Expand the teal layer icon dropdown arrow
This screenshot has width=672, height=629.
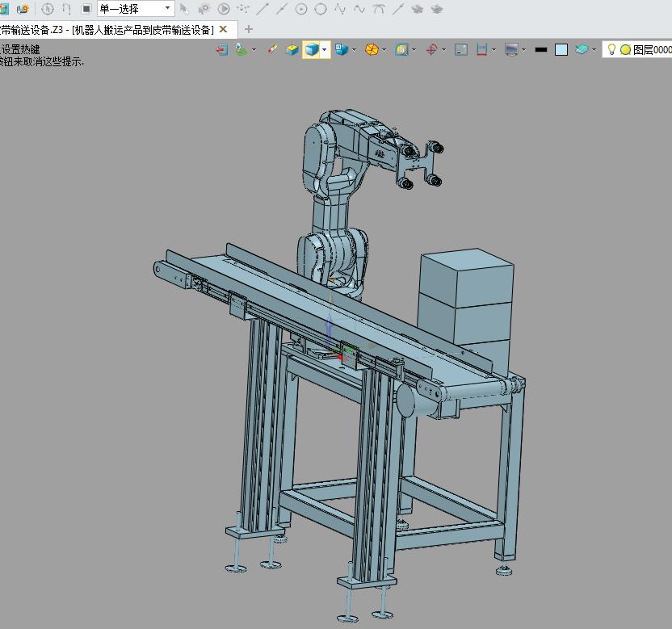click(x=594, y=50)
